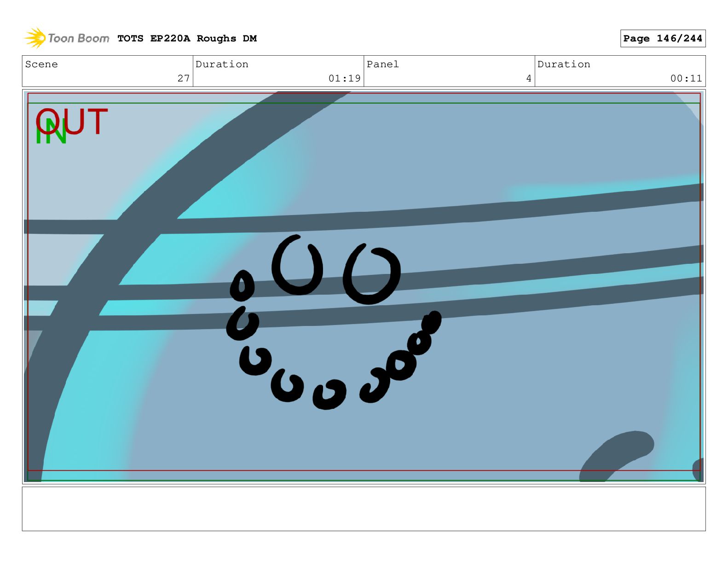The width and height of the screenshot is (728, 564).
Task: Click the Toon Boom logo
Action: pos(67,38)
